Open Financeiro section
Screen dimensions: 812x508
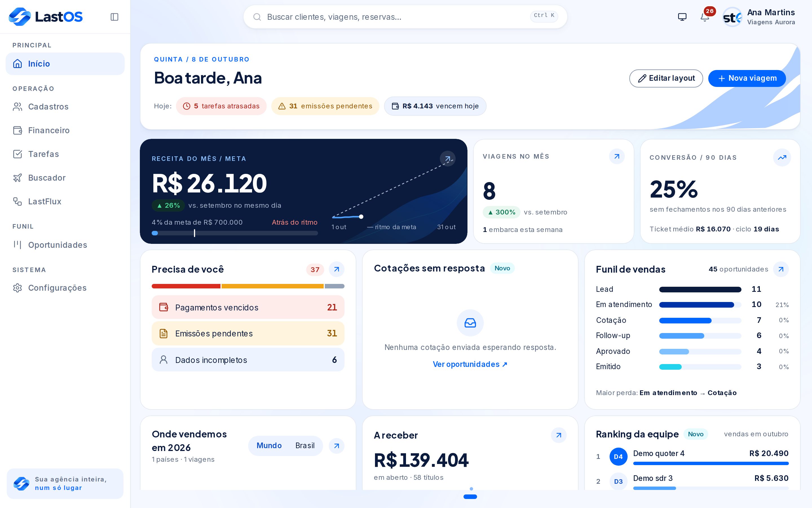click(x=65, y=130)
